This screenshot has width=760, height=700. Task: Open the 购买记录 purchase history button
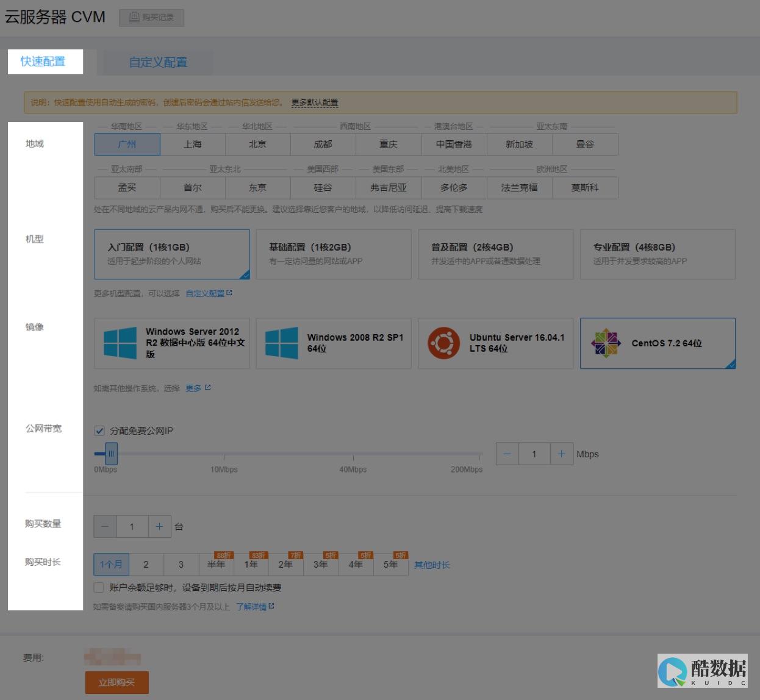151,17
